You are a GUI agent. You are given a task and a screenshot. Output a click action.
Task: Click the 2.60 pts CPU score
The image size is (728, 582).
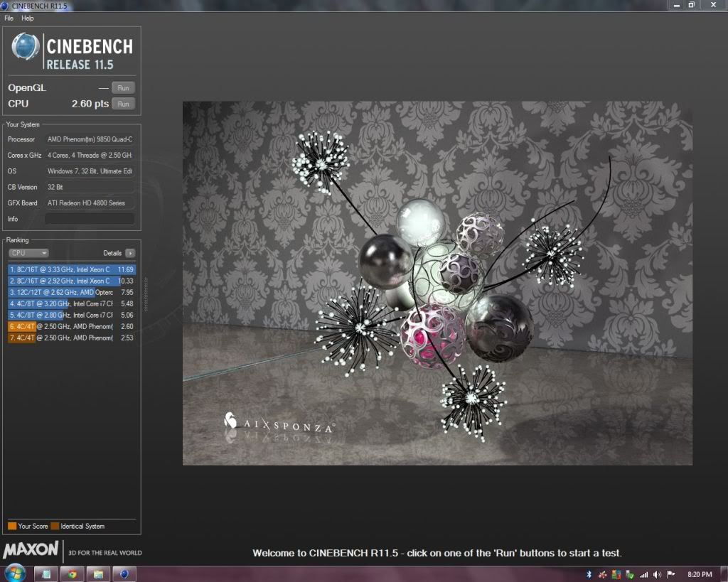90,104
